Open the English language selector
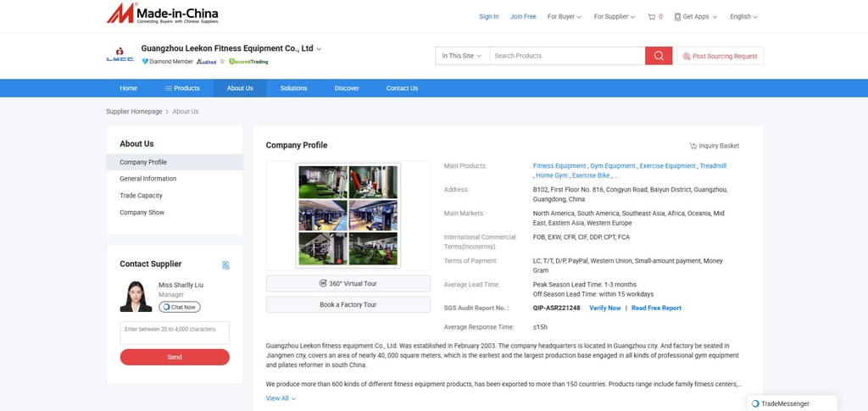The width and height of the screenshot is (868, 411). pos(743,17)
